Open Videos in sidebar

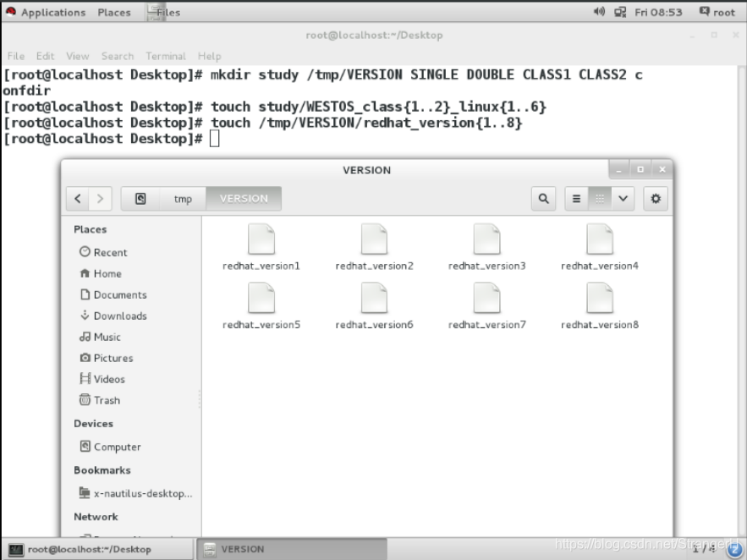[x=102, y=379]
